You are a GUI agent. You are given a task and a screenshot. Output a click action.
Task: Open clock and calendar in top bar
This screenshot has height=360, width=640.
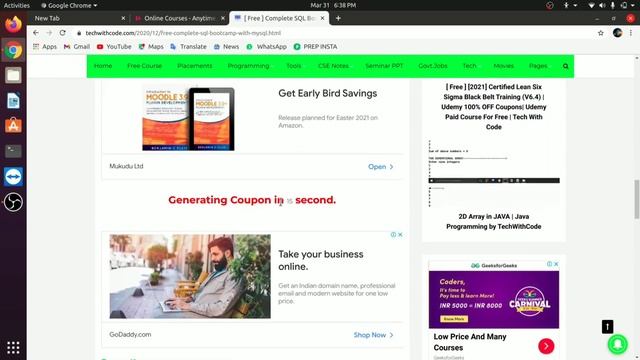coord(333,5)
